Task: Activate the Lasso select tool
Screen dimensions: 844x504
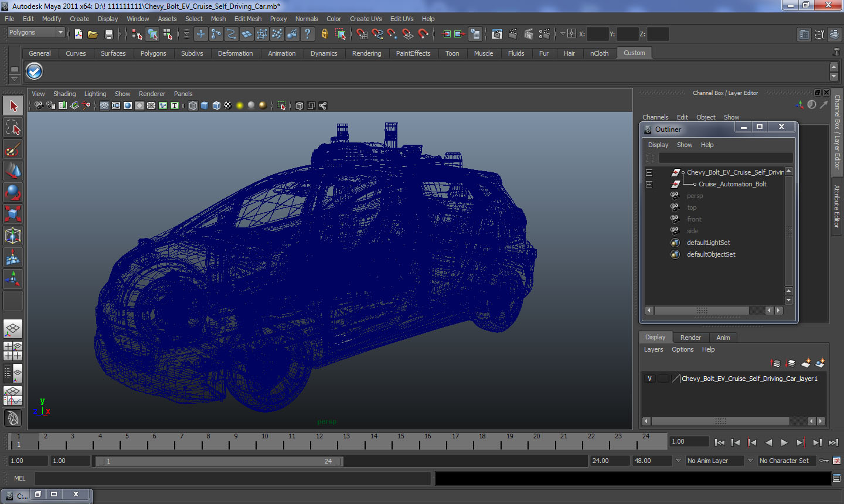Action: click(x=13, y=128)
